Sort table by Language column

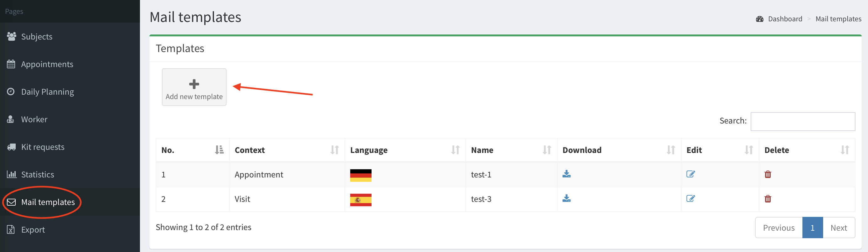(x=405, y=150)
